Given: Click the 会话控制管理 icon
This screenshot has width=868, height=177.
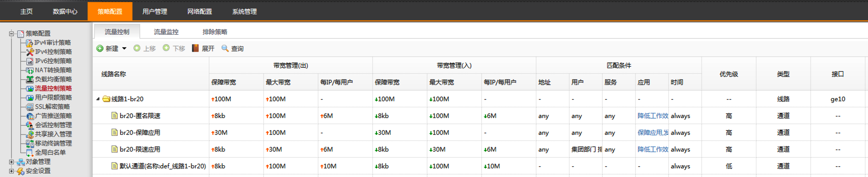Looking at the screenshot, I should click(x=30, y=125).
